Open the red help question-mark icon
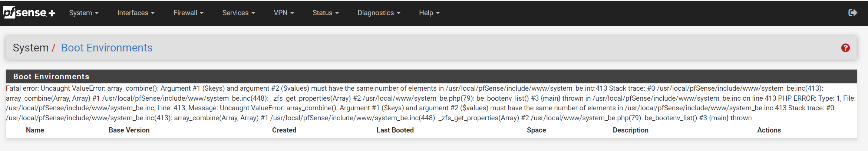Screen dimensions: 868x151 pyautogui.click(x=845, y=48)
